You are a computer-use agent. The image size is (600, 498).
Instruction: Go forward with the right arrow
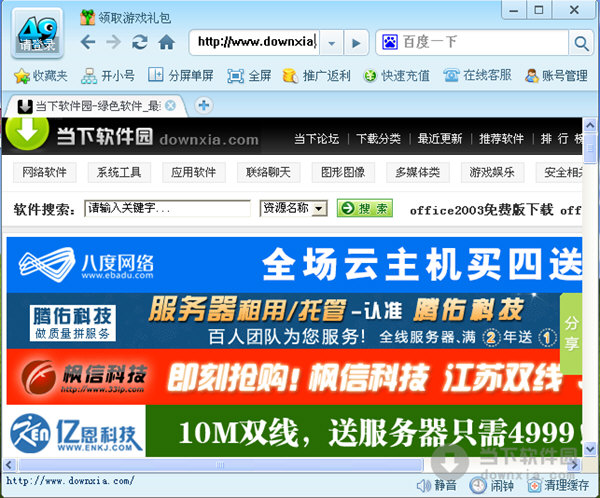coord(113,42)
